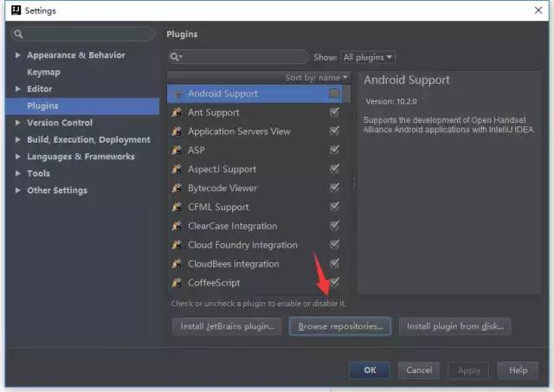Screen dimensions: 554x392
Task: Select the ClearCase Integration row
Action: 254,226
